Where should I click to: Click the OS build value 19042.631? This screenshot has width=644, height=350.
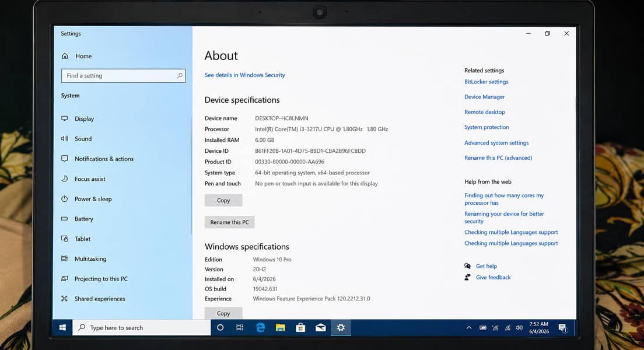pos(265,289)
